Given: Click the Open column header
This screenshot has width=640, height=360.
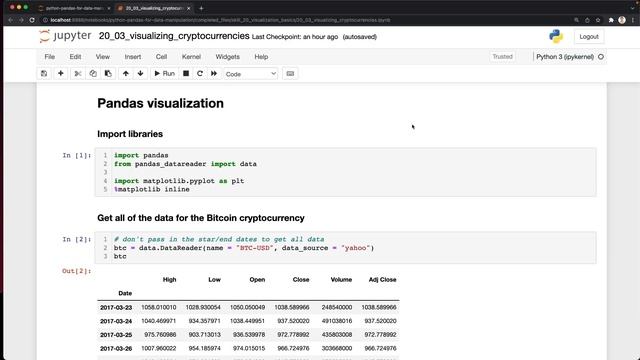Looking at the screenshot, I should coord(257,280).
